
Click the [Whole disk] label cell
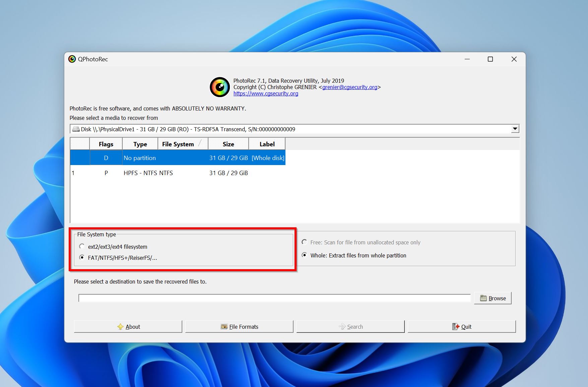(268, 158)
